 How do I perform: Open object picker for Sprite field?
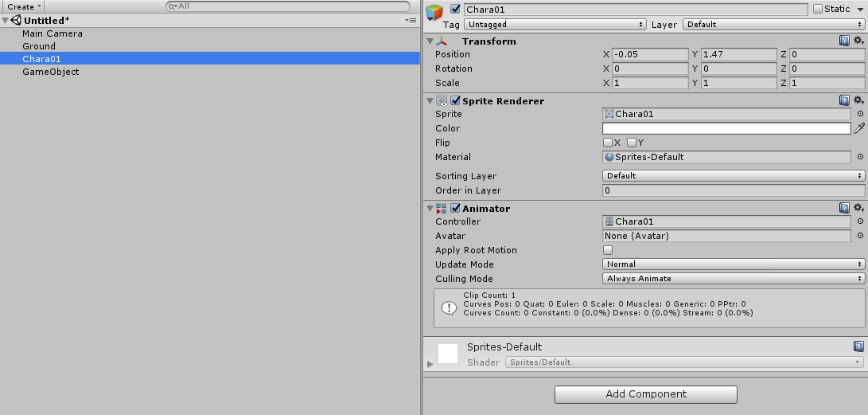coord(860,114)
